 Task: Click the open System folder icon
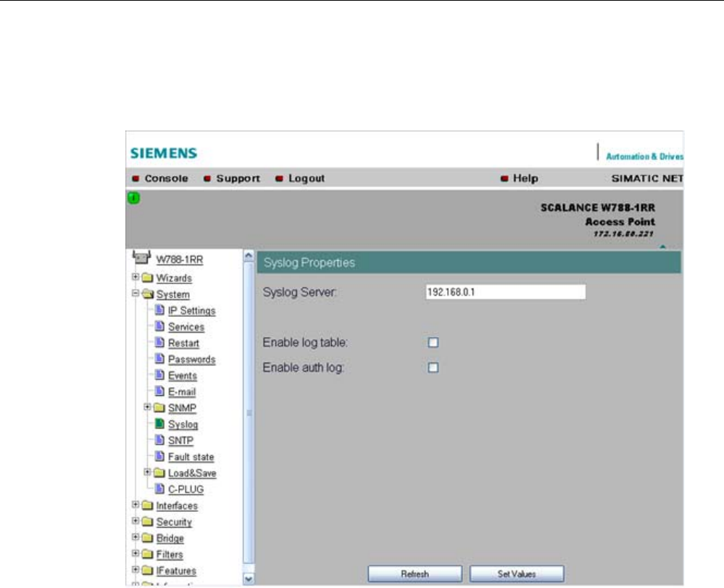click(148, 294)
